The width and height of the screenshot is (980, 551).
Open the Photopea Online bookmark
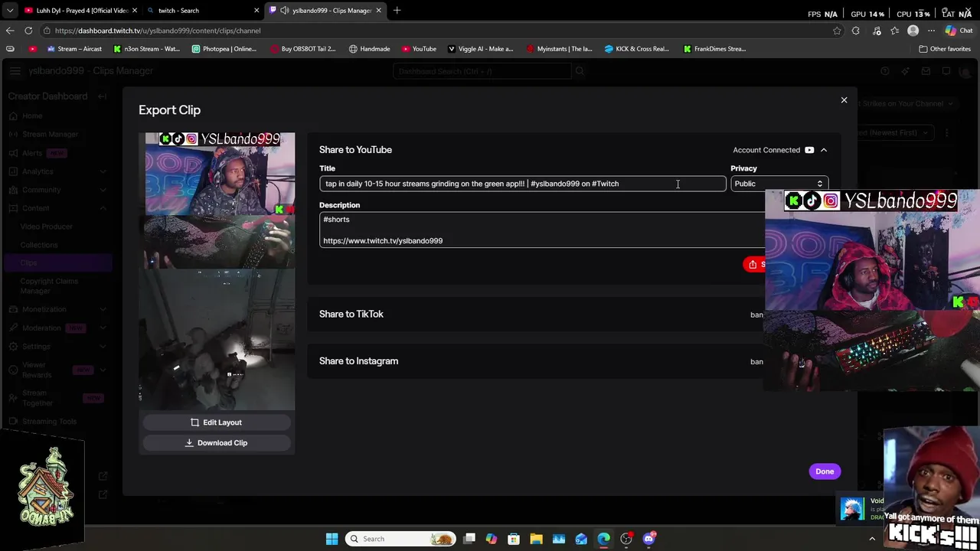(x=224, y=49)
